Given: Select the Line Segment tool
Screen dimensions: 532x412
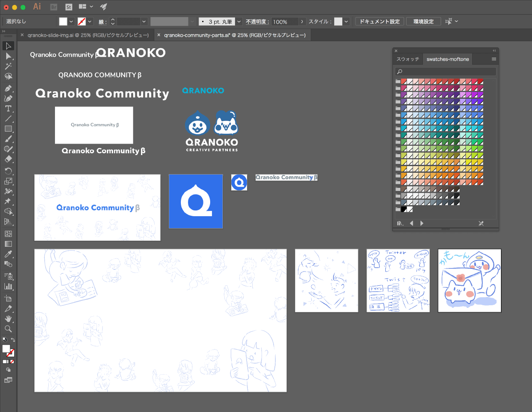Looking at the screenshot, I should 8,119.
